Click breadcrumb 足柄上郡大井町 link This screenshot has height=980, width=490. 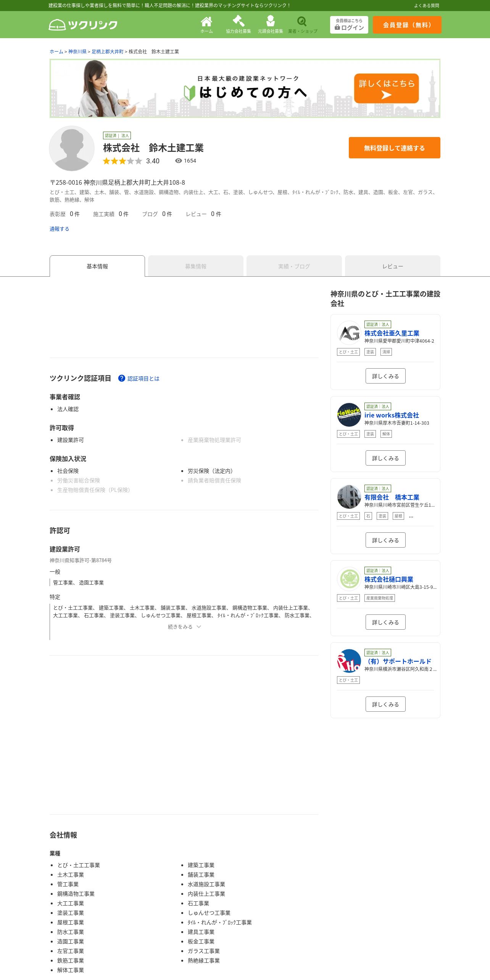pyautogui.click(x=108, y=52)
